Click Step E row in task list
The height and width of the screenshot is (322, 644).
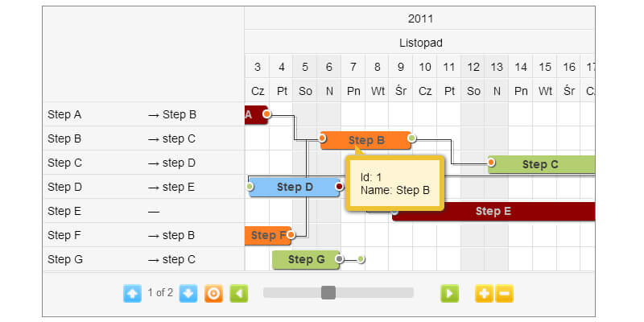(x=64, y=211)
